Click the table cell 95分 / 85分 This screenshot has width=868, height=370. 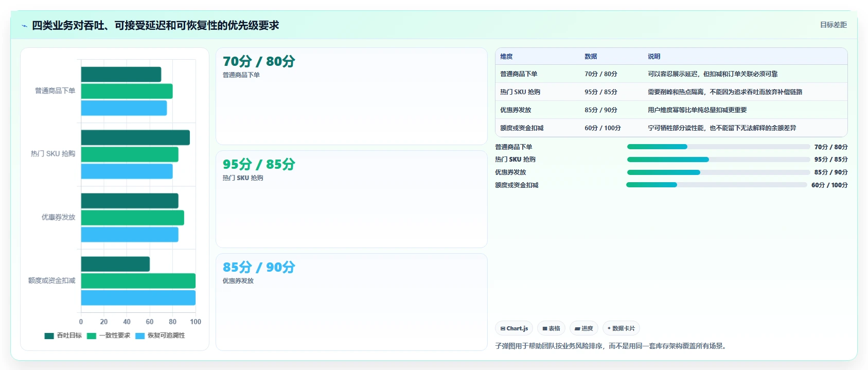click(x=601, y=92)
